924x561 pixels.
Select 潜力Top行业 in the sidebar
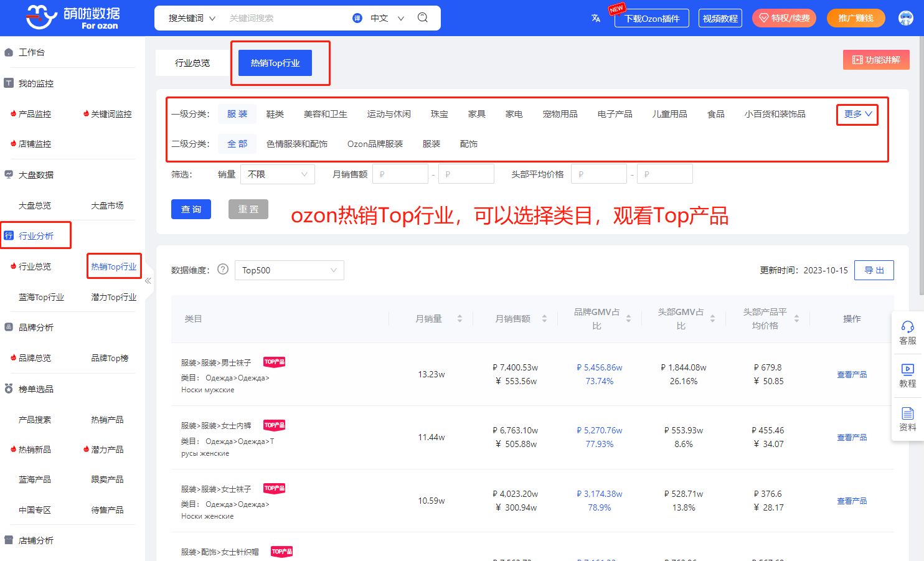pos(113,297)
